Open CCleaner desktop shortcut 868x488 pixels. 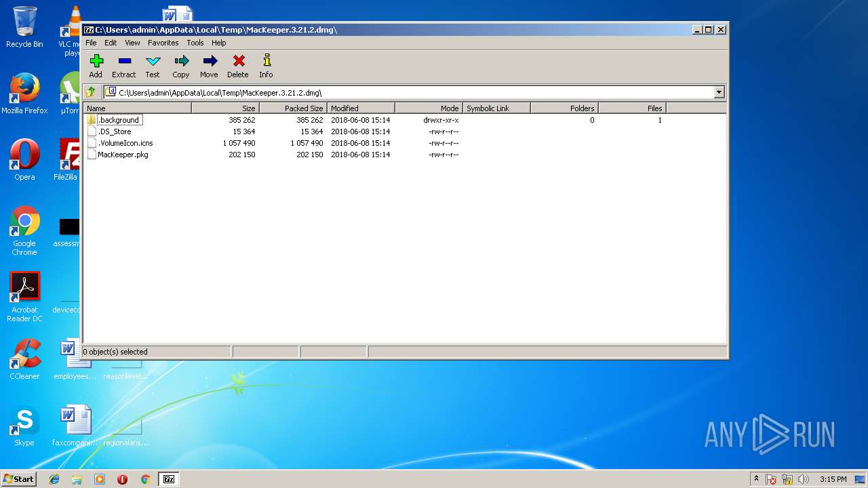(x=24, y=359)
